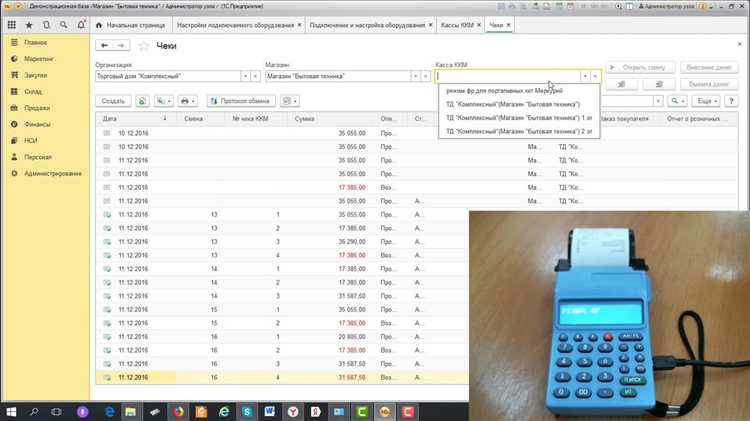The height and width of the screenshot is (421, 750).
Task: Go forward with the right arrow button
Action: pyautogui.click(x=121, y=45)
